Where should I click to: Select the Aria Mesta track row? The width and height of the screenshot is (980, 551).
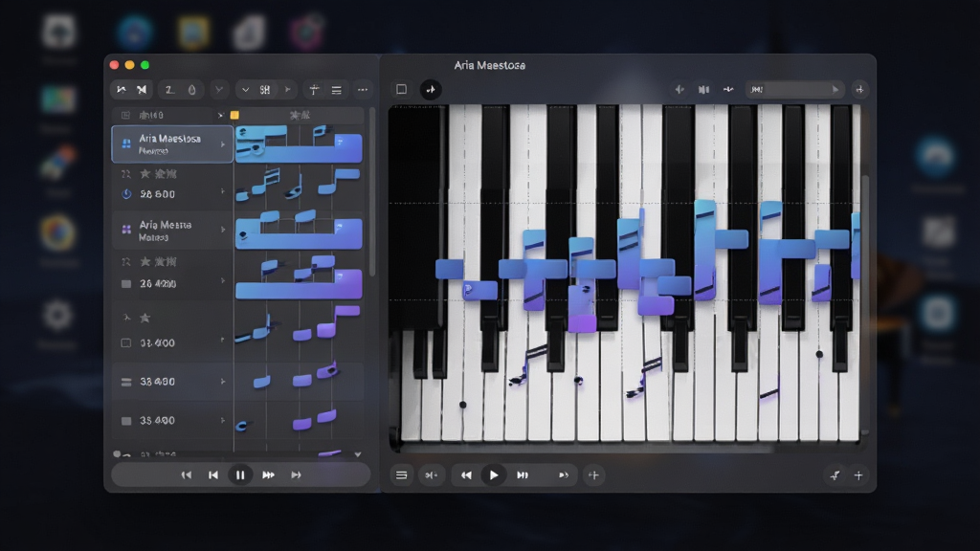click(172, 231)
